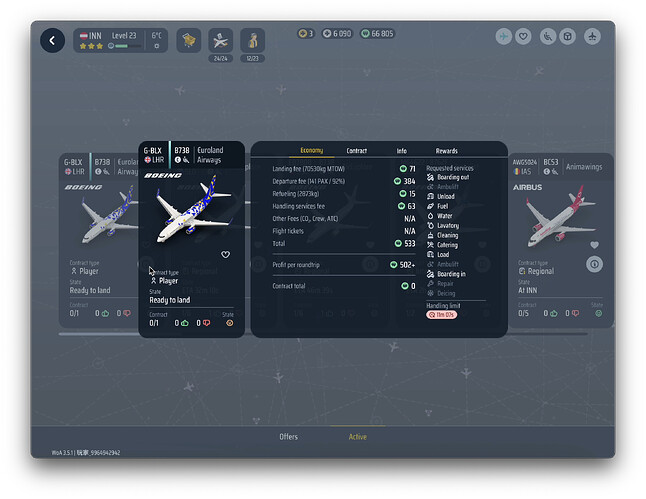
Task: Select the Animawings Airbus plane image
Action: point(560,216)
